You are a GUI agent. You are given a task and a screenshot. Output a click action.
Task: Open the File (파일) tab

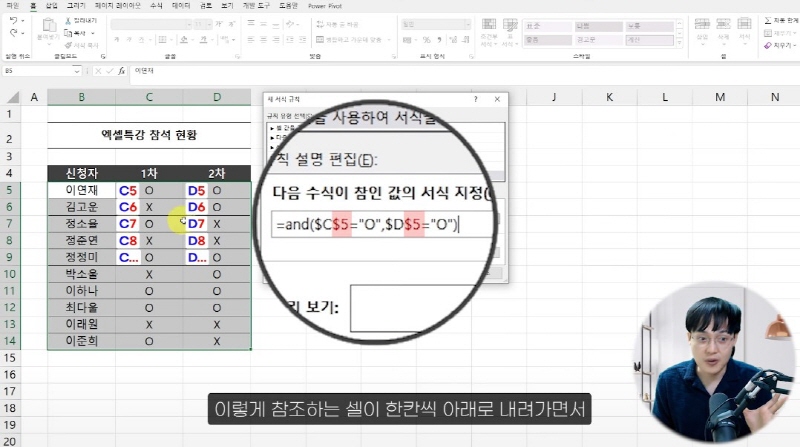(12, 6)
